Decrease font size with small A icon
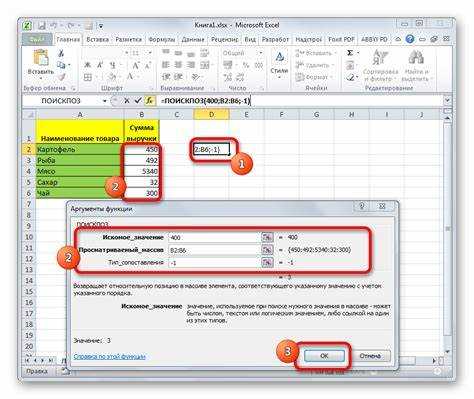This screenshot has height=399, width=474. coord(148,65)
